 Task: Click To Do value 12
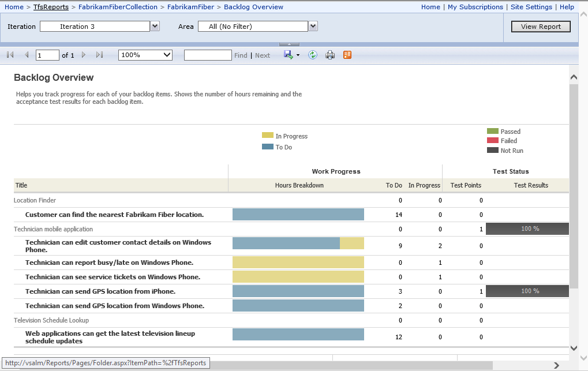[x=399, y=337]
